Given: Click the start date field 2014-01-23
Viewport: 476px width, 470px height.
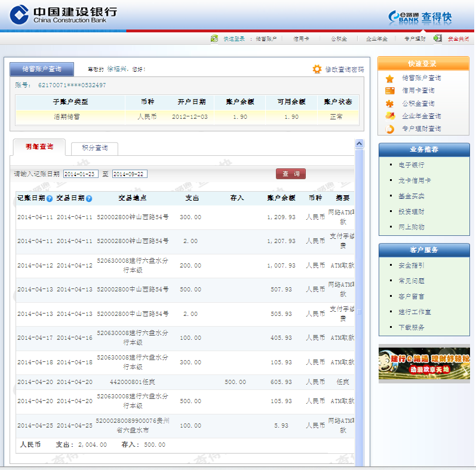Looking at the screenshot, I should point(81,174).
